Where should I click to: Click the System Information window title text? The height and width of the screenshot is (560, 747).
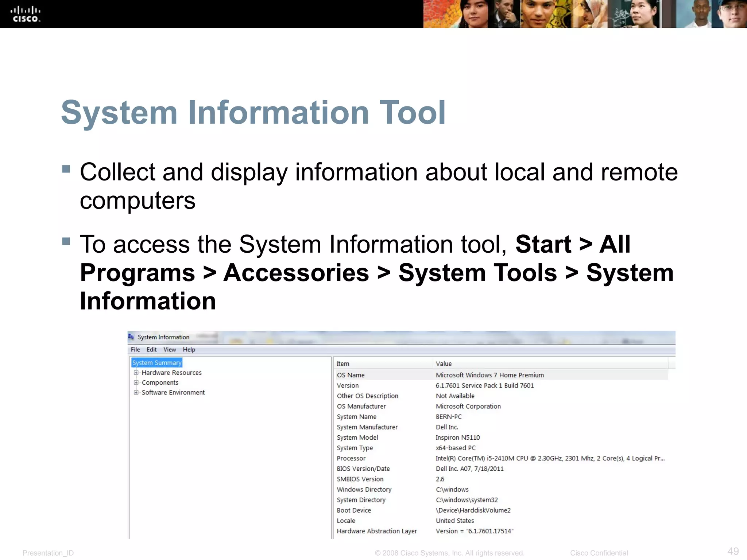tap(163, 337)
